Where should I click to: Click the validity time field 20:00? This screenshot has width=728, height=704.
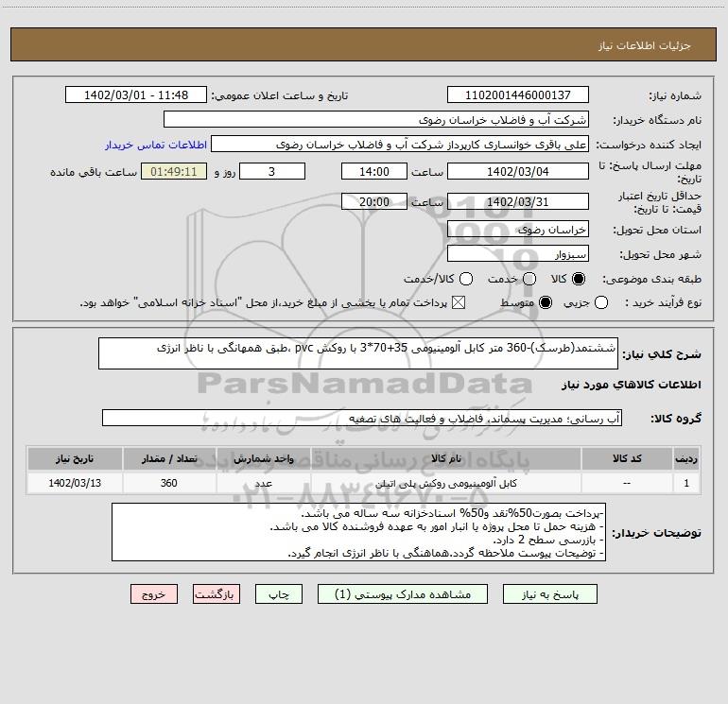coord(374,201)
